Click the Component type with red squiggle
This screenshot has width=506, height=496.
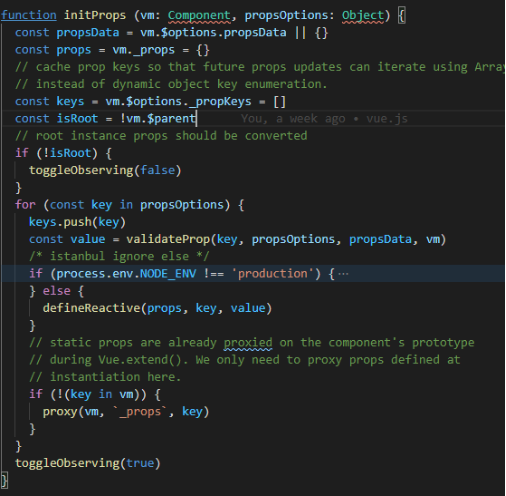[199, 15]
